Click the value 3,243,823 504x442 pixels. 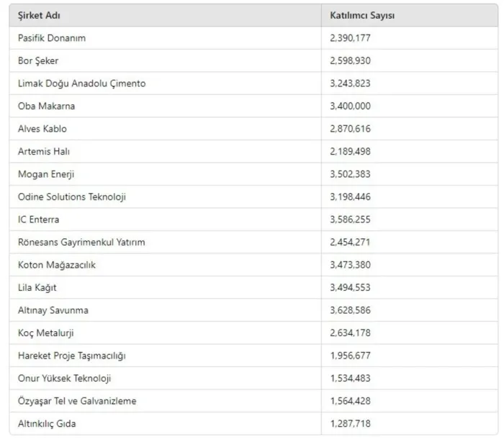tap(350, 84)
